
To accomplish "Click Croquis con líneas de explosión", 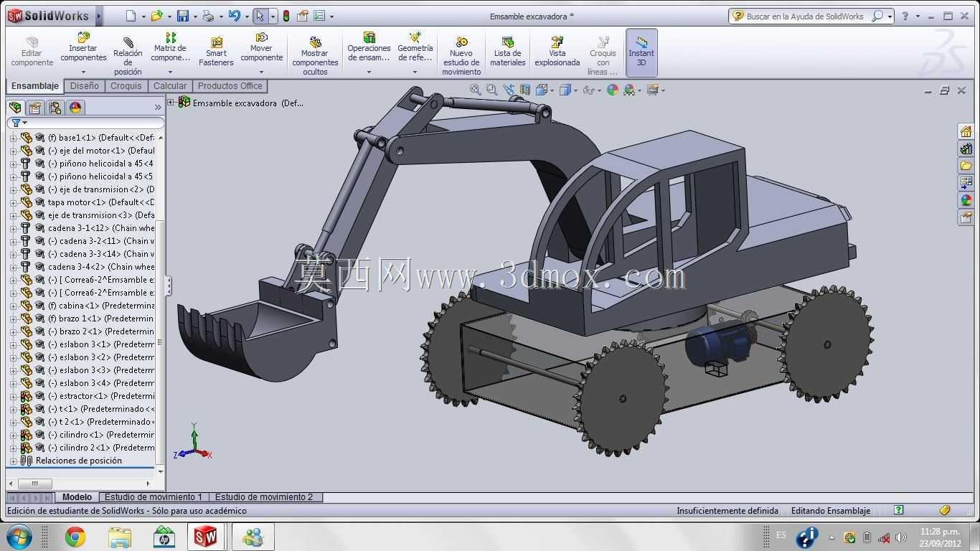I will point(603,56).
